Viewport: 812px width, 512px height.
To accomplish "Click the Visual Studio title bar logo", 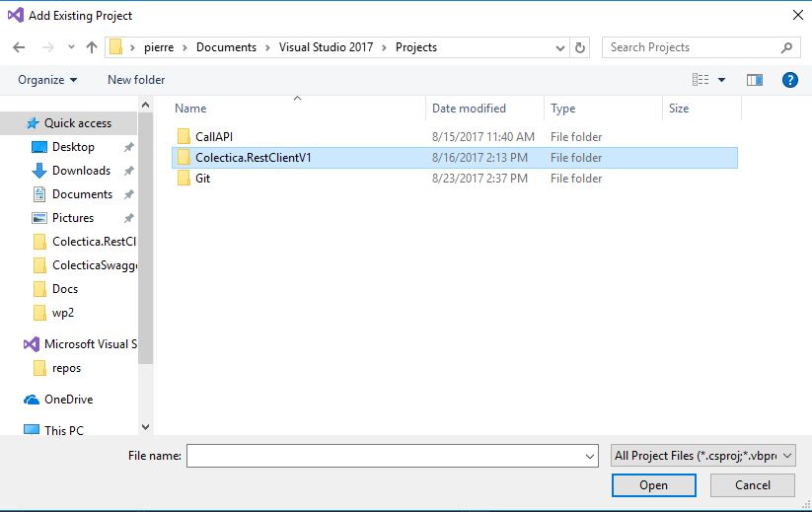I will pyautogui.click(x=16, y=15).
